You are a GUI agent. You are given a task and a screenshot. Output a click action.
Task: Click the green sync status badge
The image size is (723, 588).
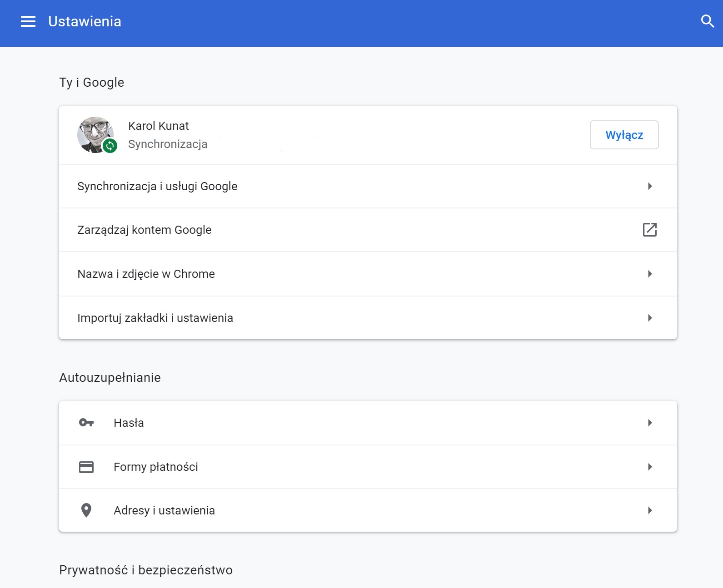click(110, 146)
